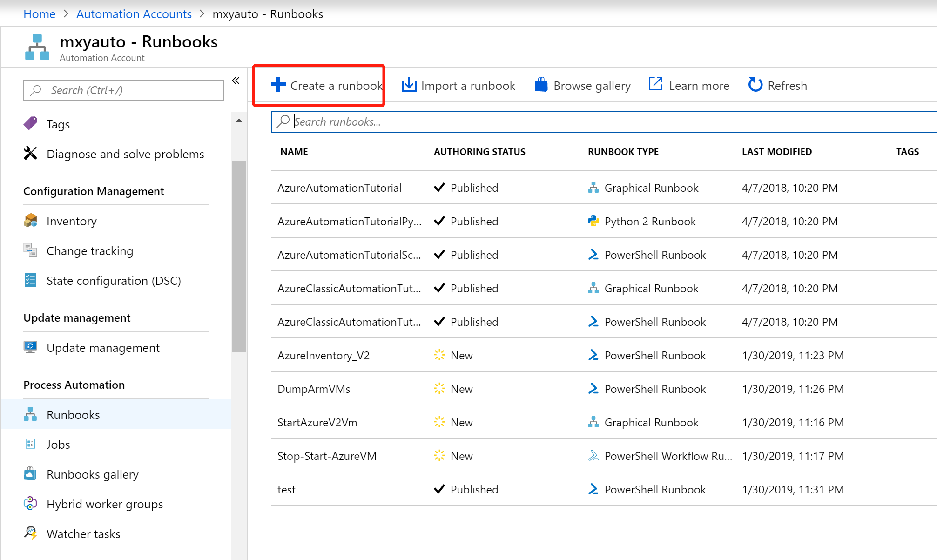Go to the Home breadcrumb link
The height and width of the screenshot is (560, 937).
(40, 14)
